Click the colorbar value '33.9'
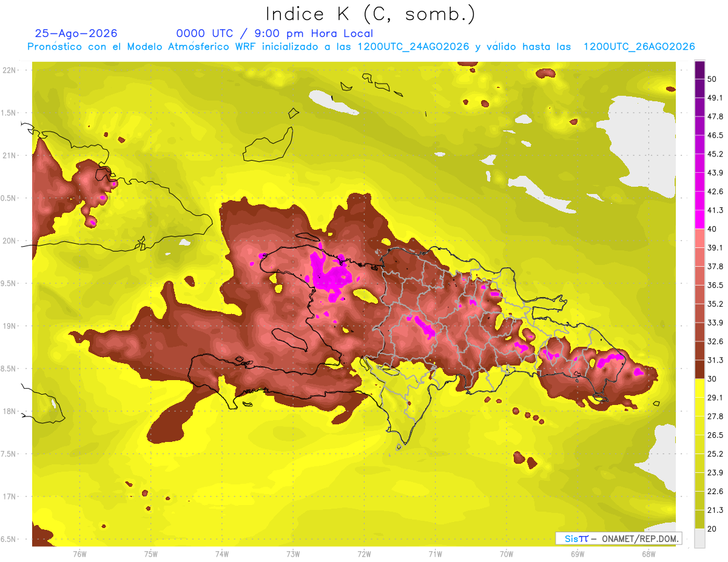This screenshot has width=728, height=562. pos(715,323)
